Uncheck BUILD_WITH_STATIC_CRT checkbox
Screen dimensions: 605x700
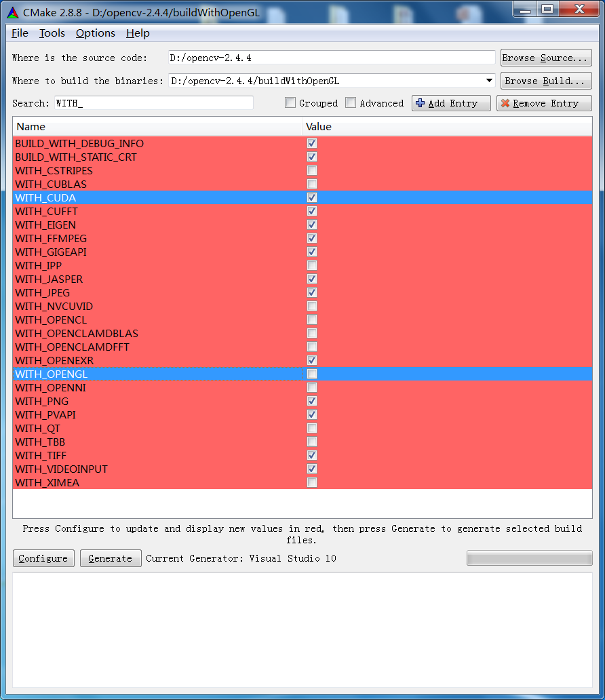(312, 157)
